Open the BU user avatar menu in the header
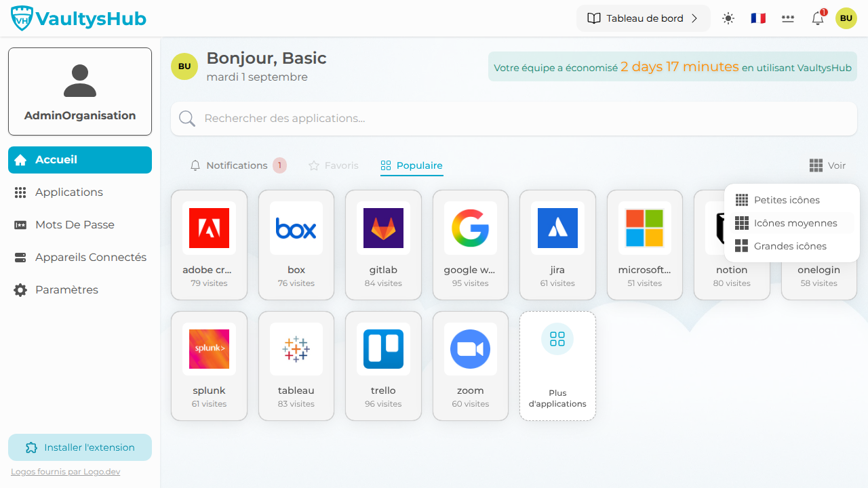The height and width of the screenshot is (488, 868). (x=846, y=18)
